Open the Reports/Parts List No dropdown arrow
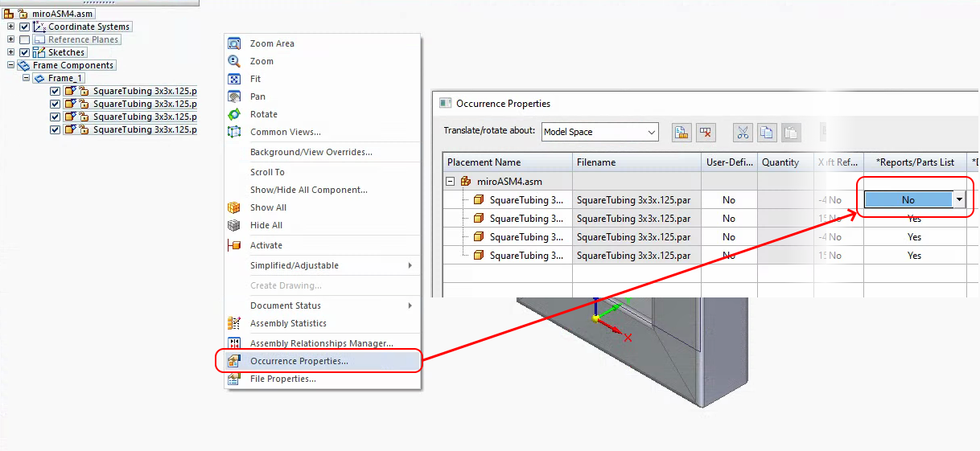980x451 pixels. 959,199
